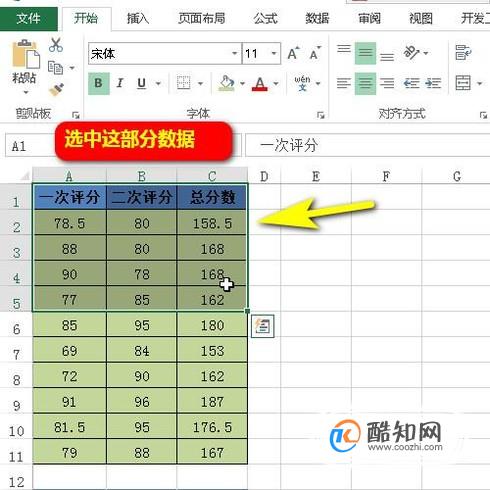Screen dimensions: 490x490
Task: Switch to the 插入 ribbon tab
Action: 138,18
